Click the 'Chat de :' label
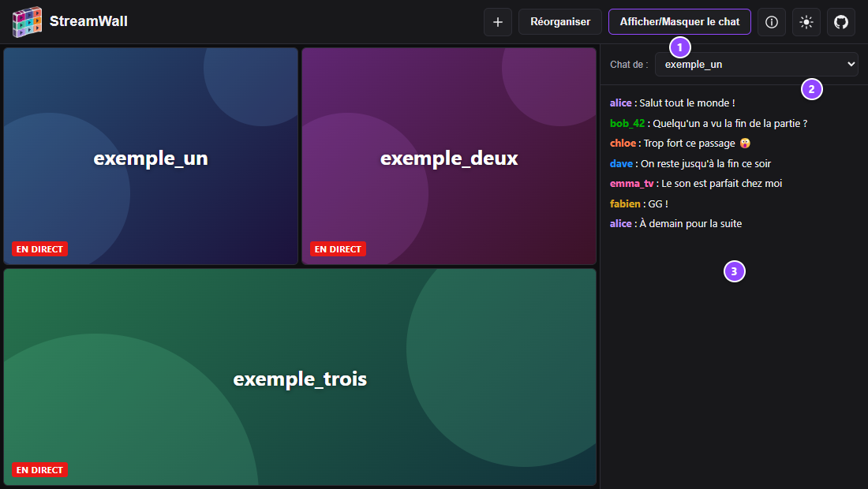Viewport: 868px width, 489px height. click(629, 65)
